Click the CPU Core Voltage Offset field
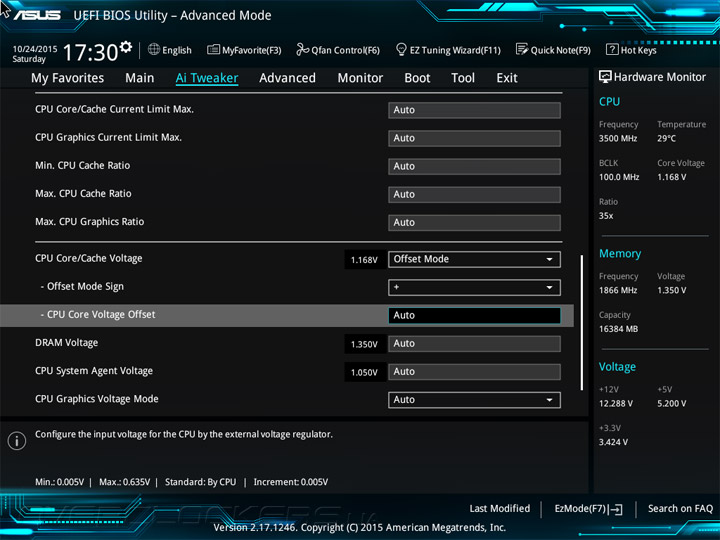The width and height of the screenshot is (720, 540). [474, 315]
